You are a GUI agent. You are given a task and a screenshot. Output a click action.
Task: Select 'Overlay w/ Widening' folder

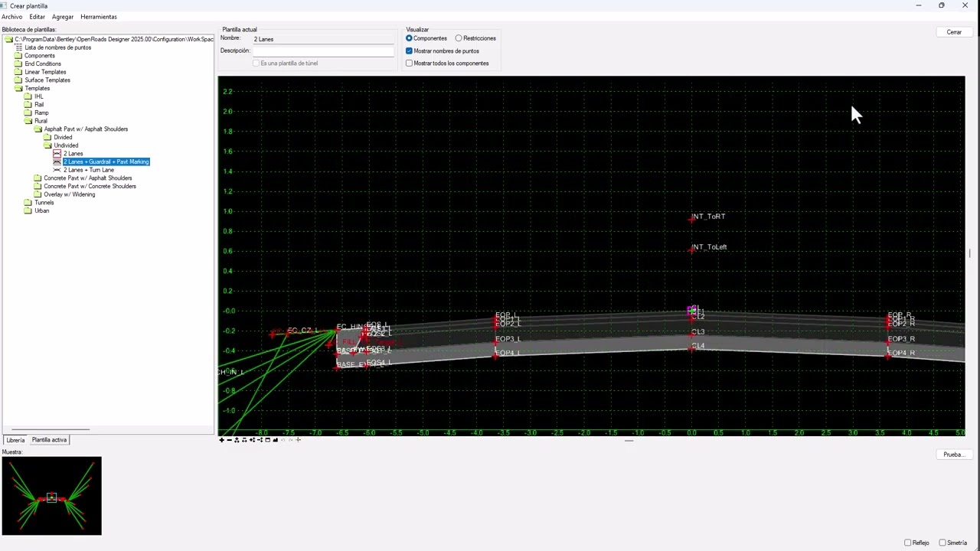click(x=70, y=194)
